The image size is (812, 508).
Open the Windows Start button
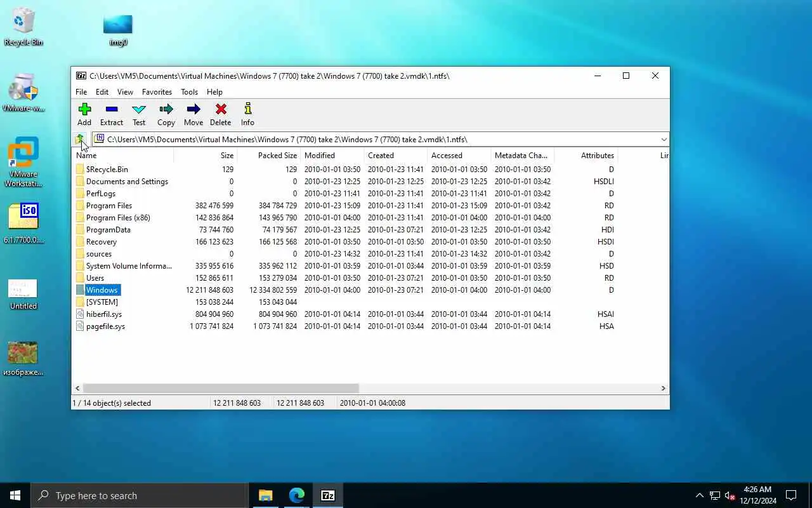point(15,495)
